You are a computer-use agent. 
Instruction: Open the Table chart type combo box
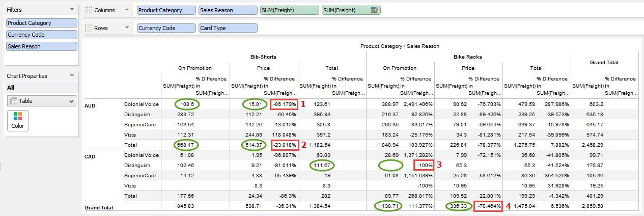[41, 101]
